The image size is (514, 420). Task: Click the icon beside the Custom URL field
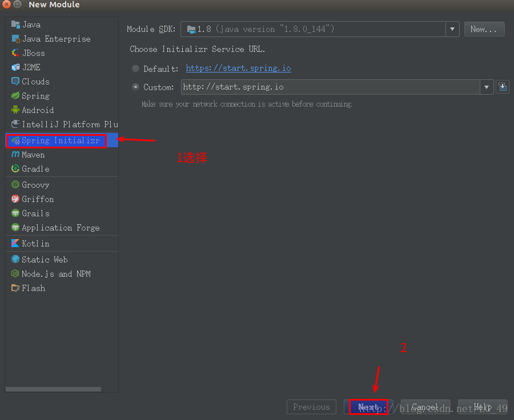[x=503, y=87]
